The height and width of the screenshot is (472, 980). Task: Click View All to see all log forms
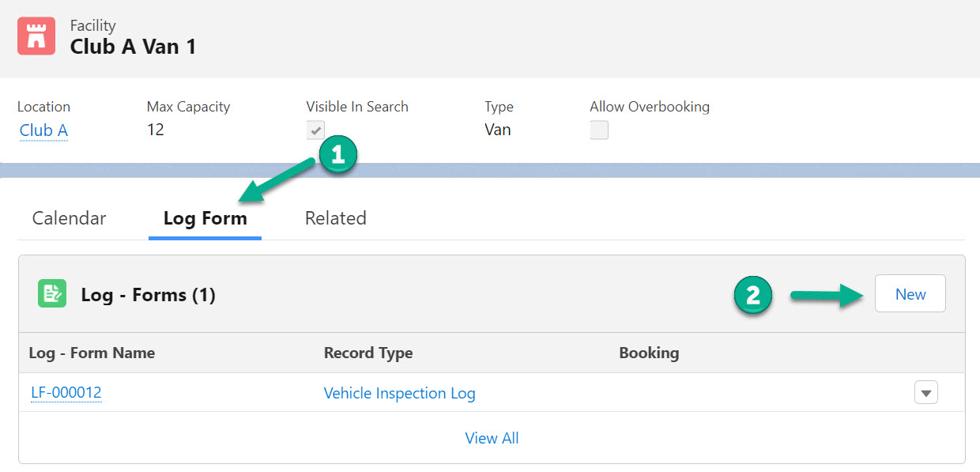pyautogui.click(x=492, y=437)
